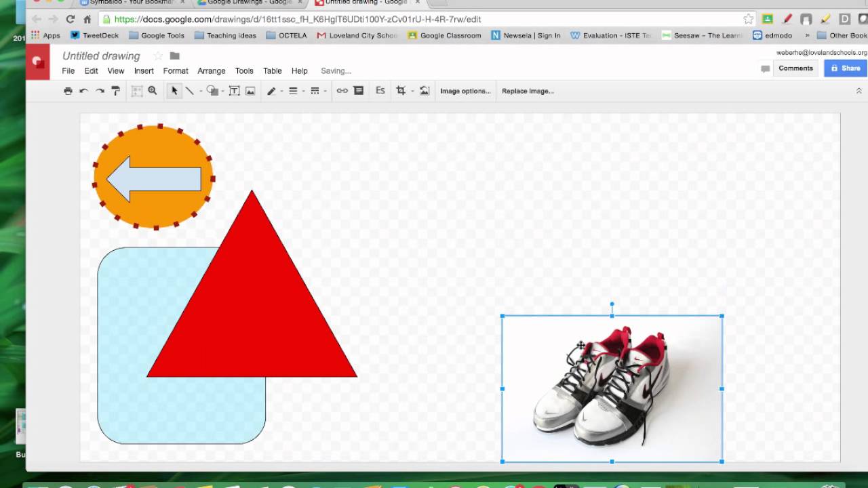Insert a text box
The width and height of the screenshot is (868, 488).
pyautogui.click(x=234, y=90)
